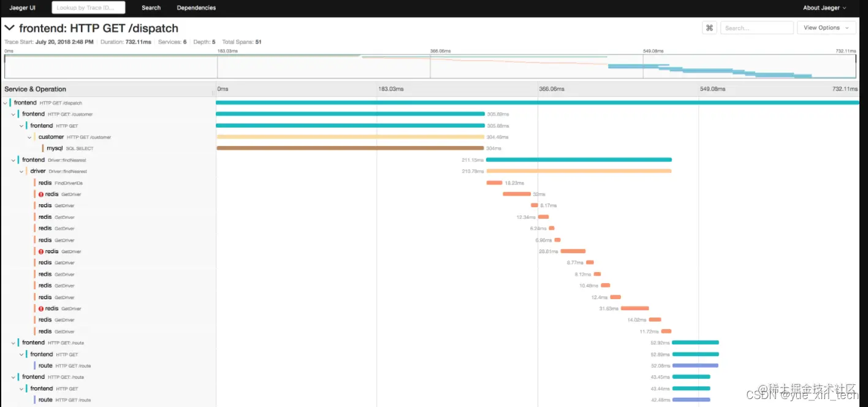Click the error icon on the 31.63ms redis GetDriver row
Viewport: 868px width, 407px height.
(x=41, y=309)
